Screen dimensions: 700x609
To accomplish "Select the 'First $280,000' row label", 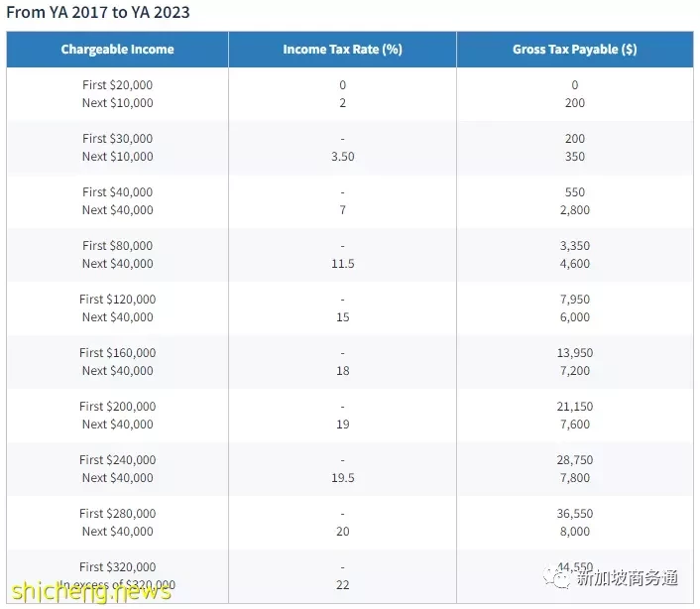I will [x=117, y=514].
